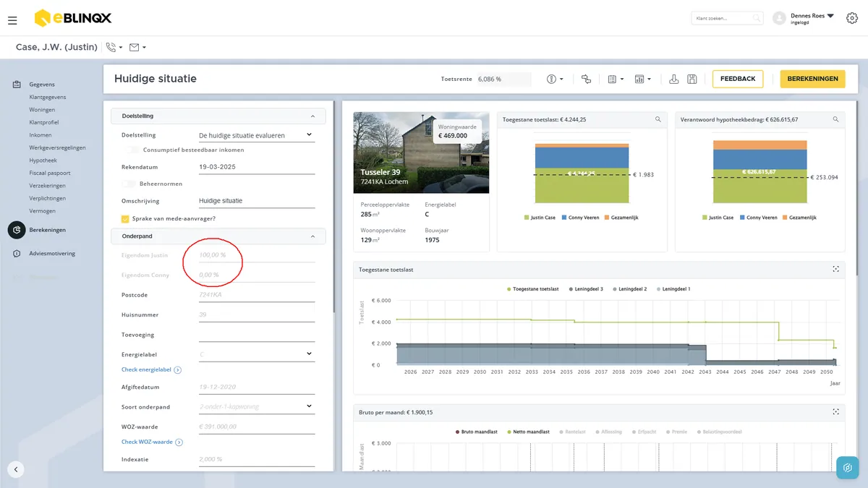
Task: Click the FEEDBACK button
Action: [x=738, y=79]
